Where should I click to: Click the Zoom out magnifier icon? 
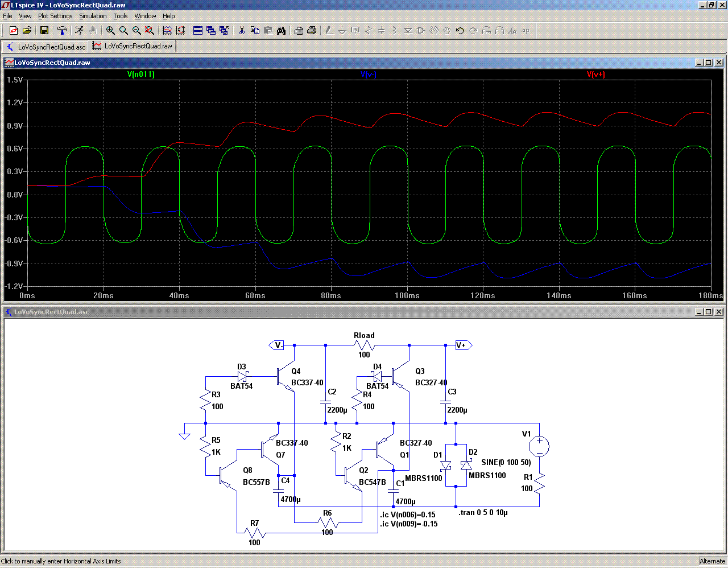[136, 30]
